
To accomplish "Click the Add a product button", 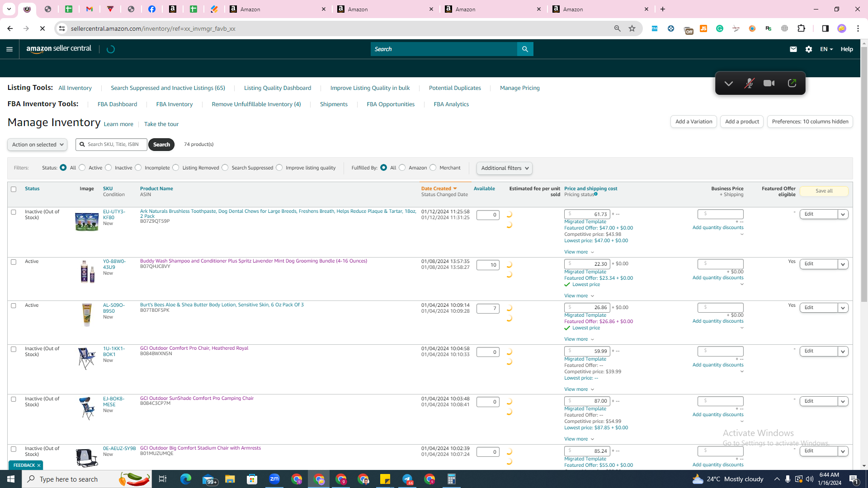I will [742, 122].
